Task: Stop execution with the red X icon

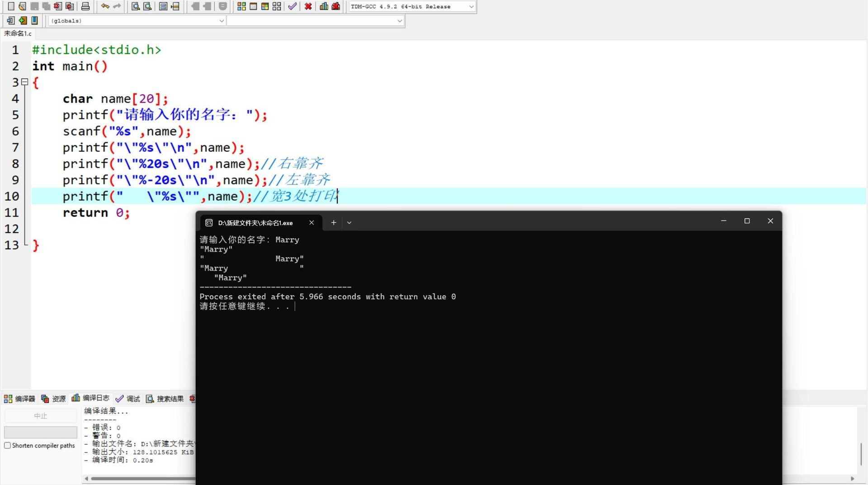Action: pos(308,6)
